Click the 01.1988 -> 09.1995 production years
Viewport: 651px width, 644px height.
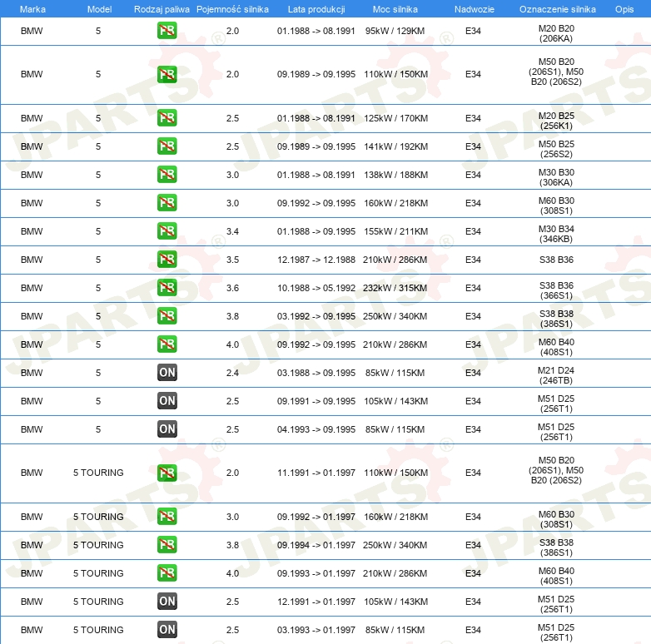316,231
